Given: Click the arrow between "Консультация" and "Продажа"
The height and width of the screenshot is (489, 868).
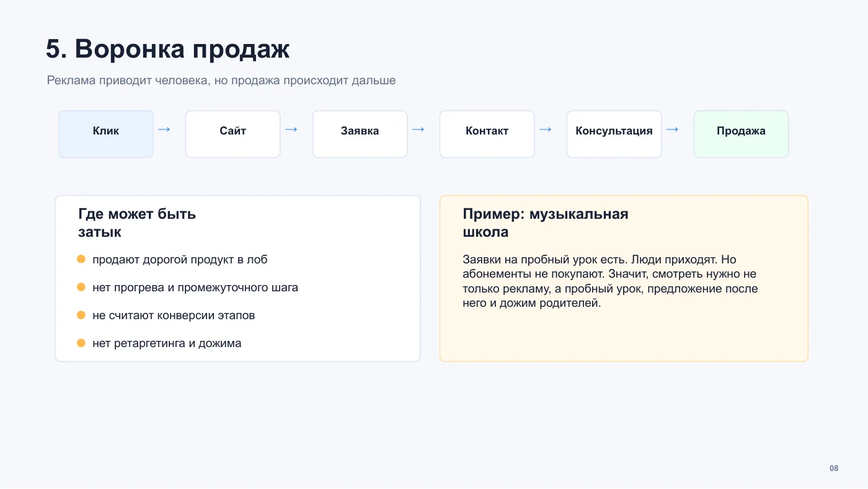Looking at the screenshot, I should tap(673, 130).
